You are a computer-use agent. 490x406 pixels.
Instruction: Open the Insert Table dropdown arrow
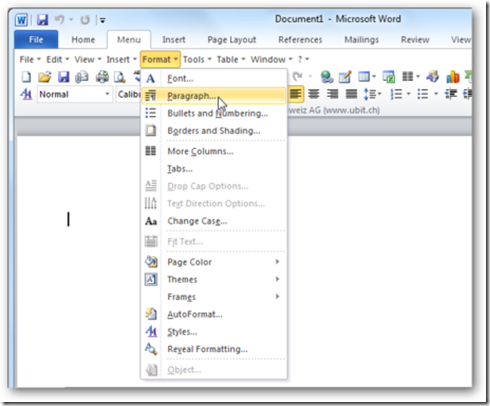[x=374, y=77]
